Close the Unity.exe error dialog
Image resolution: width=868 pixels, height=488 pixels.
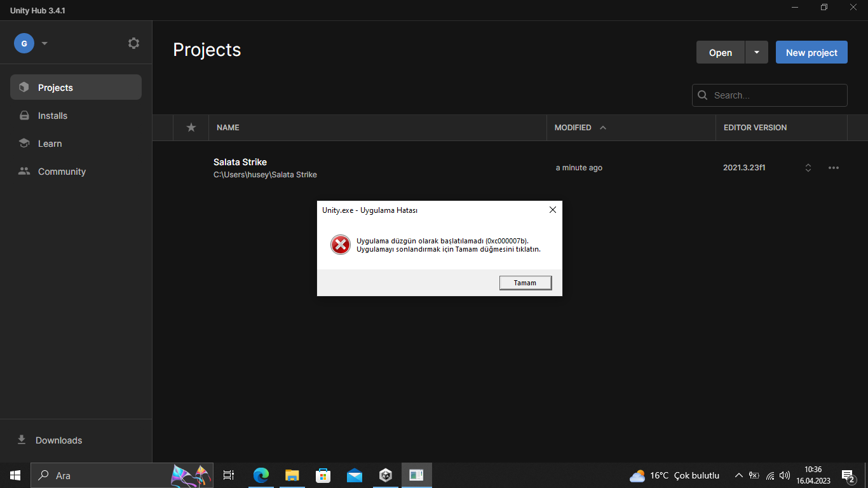tap(553, 210)
